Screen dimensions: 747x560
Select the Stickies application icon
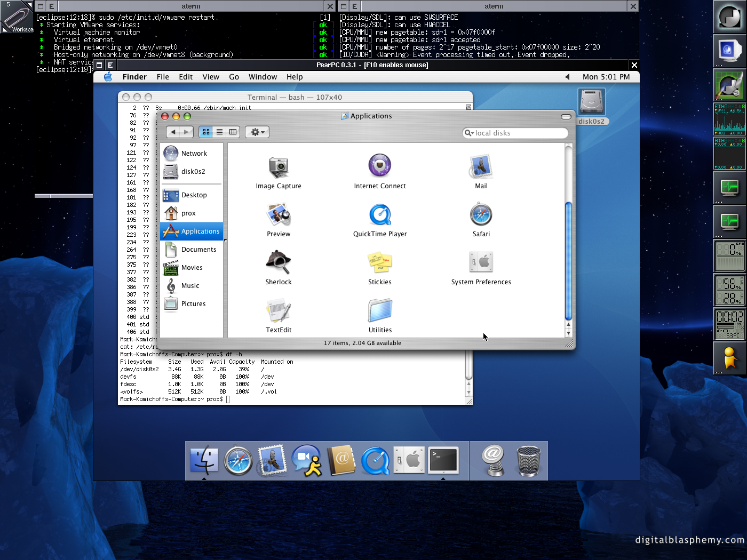tap(380, 262)
